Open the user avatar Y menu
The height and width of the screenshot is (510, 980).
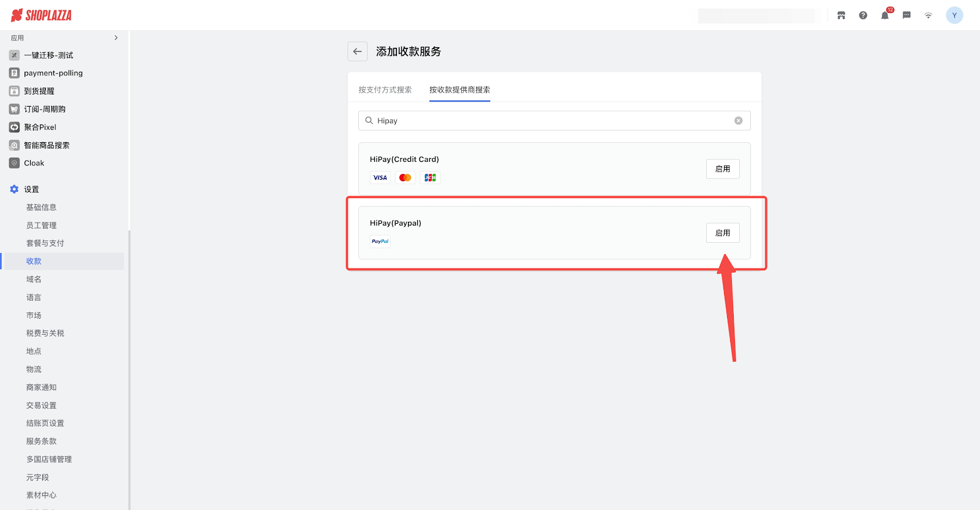(954, 15)
